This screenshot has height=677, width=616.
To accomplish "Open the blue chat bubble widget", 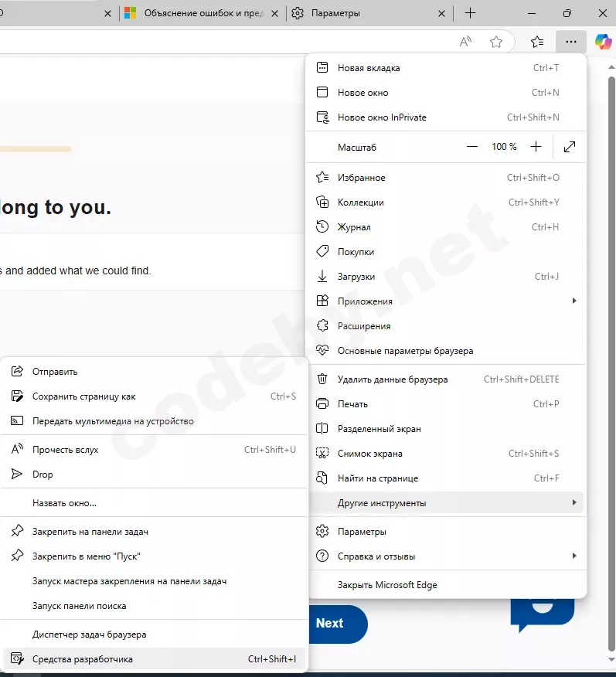I will pos(542,615).
